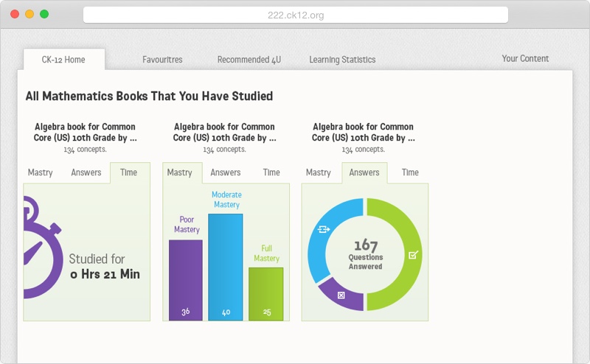Go to the Learning Statistics tab
Viewport: 590px width, 364px height.
tap(342, 60)
